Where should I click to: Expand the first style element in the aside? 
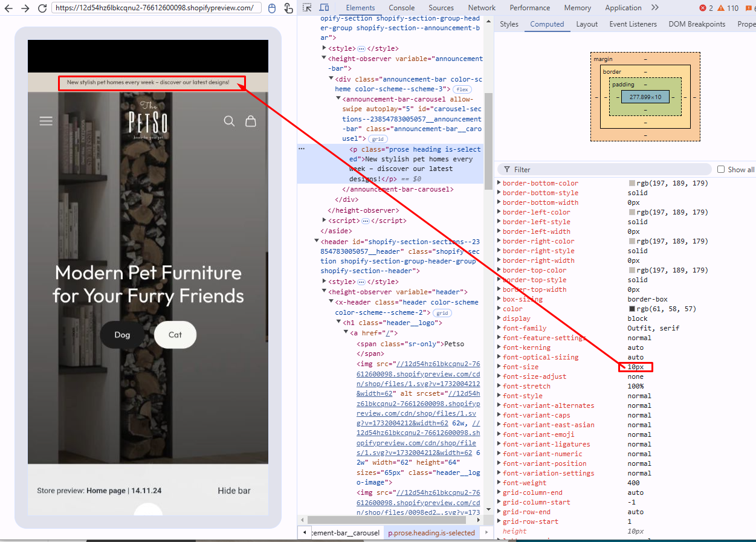pos(325,48)
